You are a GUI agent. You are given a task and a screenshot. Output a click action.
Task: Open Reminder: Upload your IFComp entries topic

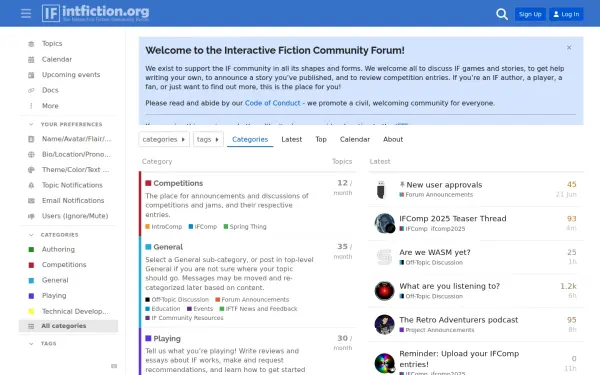point(459,359)
